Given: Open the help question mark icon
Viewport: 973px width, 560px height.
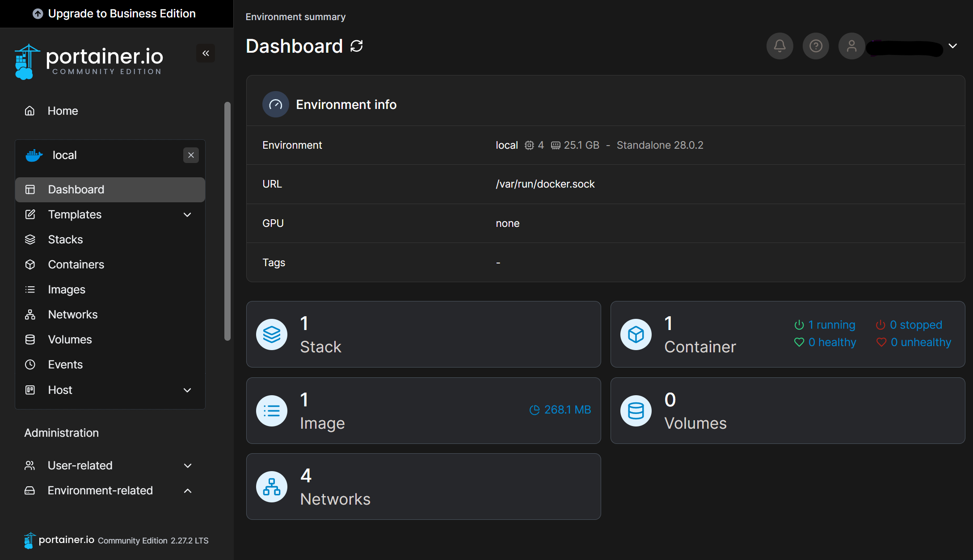Looking at the screenshot, I should [816, 46].
